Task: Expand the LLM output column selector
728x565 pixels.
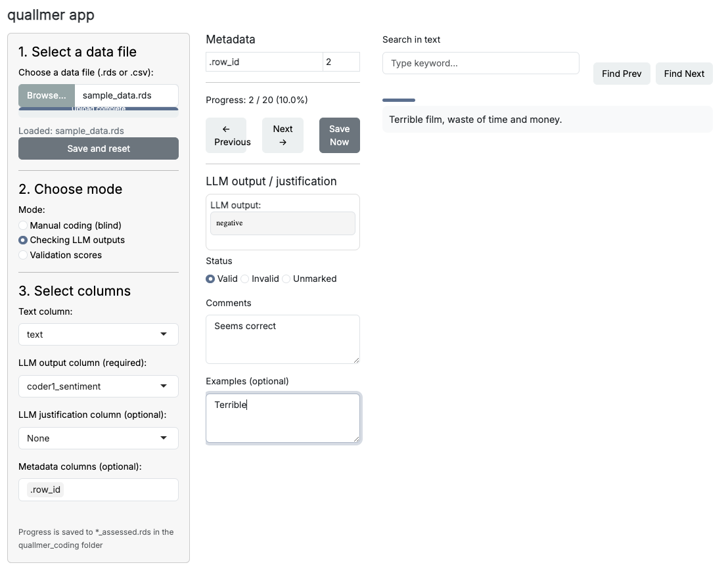Action: [x=98, y=386]
